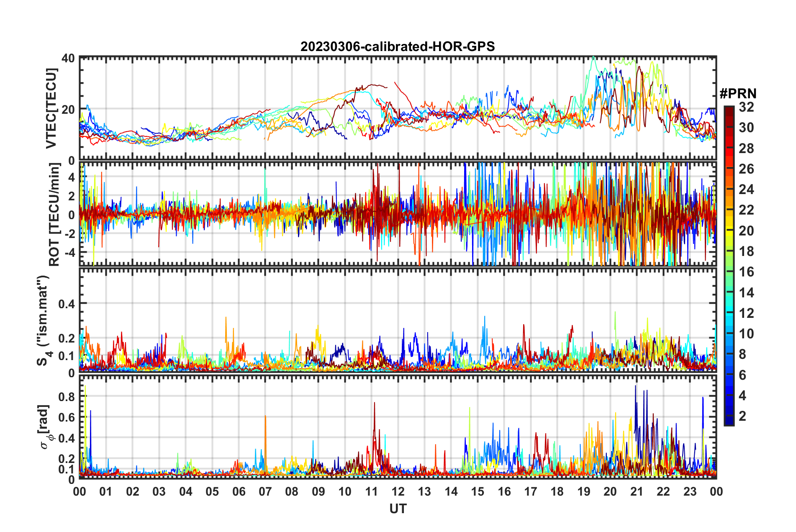Click the S4 axis tick label 0.4
Screen dimensions: 796x532
pos(67,304)
